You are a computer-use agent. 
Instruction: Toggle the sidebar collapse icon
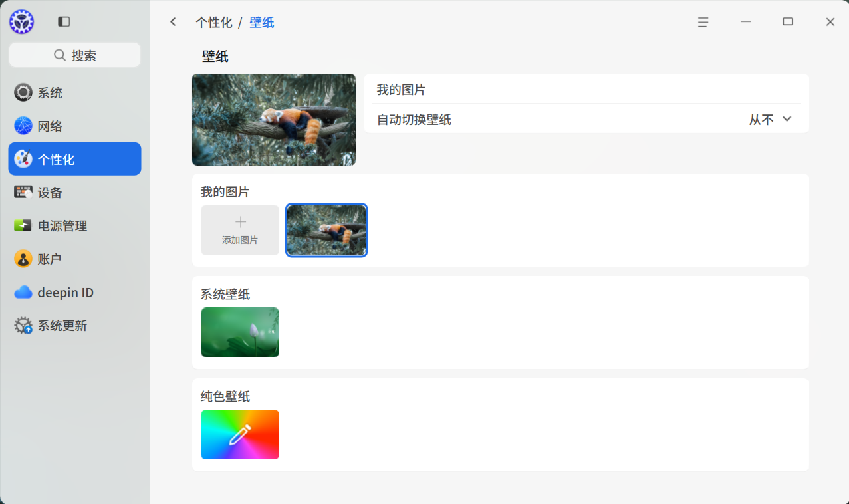(x=64, y=22)
